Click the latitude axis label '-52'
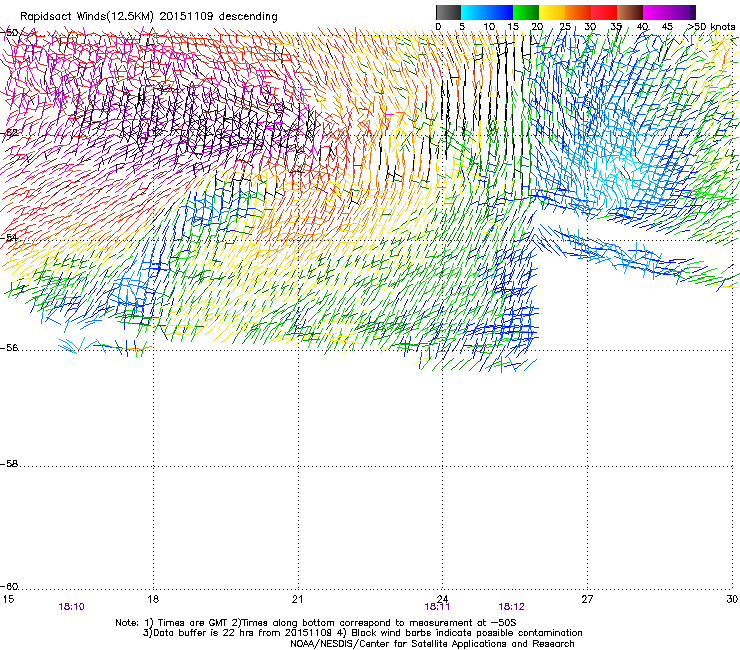This screenshot has height=650, width=740. point(9,133)
